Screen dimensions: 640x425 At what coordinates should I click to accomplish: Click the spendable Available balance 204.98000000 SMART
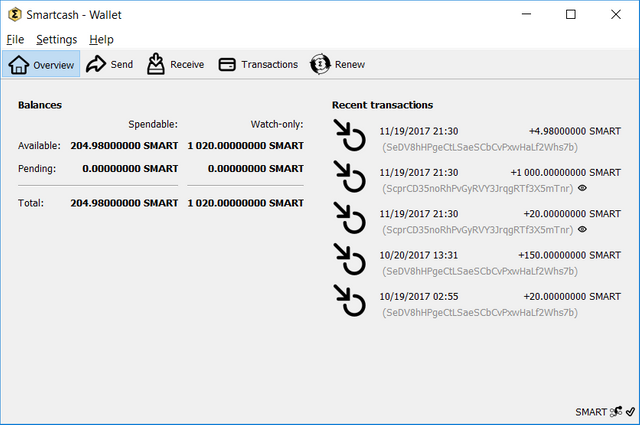(x=124, y=146)
